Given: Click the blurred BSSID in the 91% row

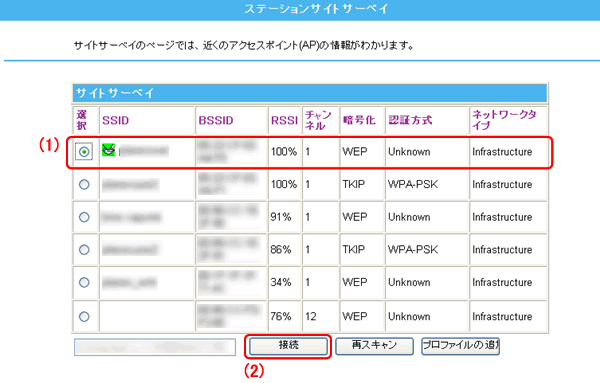Looking at the screenshot, I should (x=228, y=217).
